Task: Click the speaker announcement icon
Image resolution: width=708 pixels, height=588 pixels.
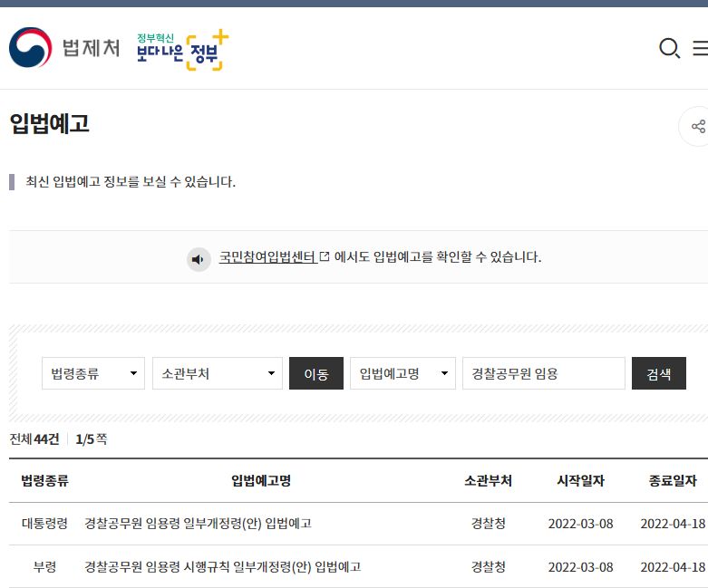Action: pyautogui.click(x=199, y=259)
